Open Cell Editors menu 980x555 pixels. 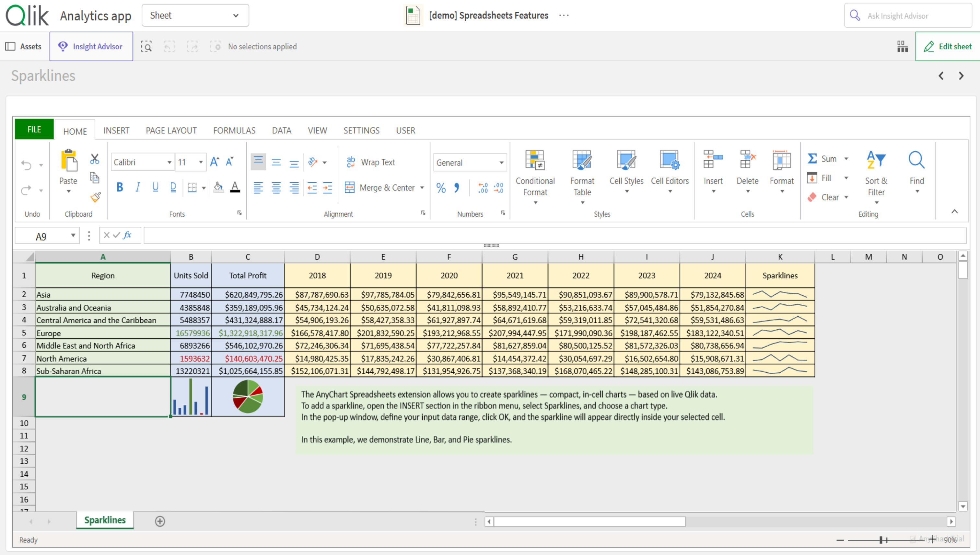(670, 172)
